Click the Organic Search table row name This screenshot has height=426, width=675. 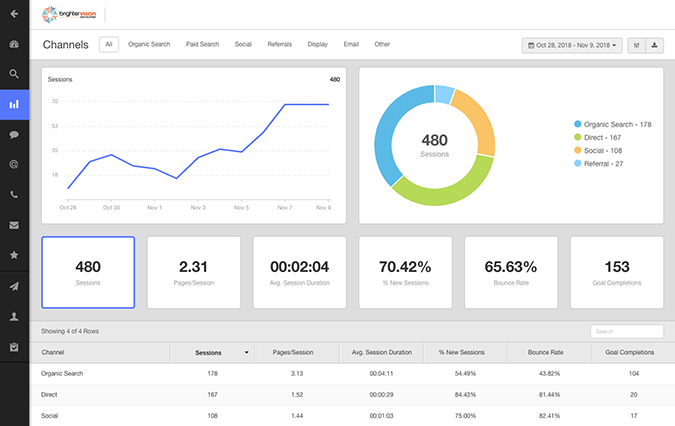coord(62,374)
